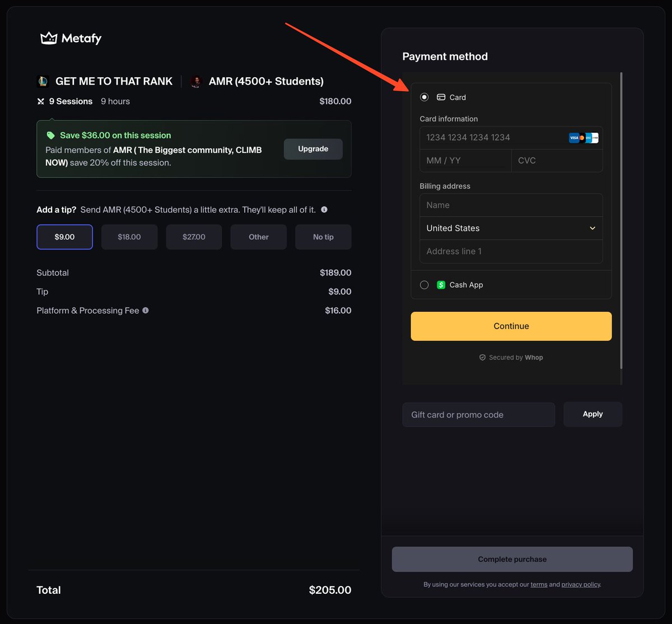Click the shield icon beside Secured by Whop
The image size is (672, 624).
tap(482, 357)
